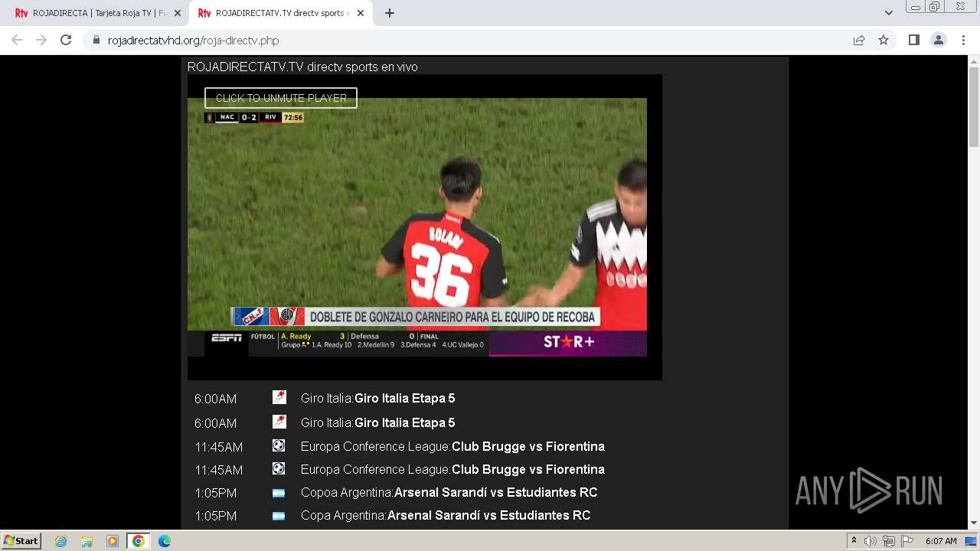Open the Chrome profile menu
Image resolution: width=980 pixels, height=551 pixels.
click(x=939, y=40)
